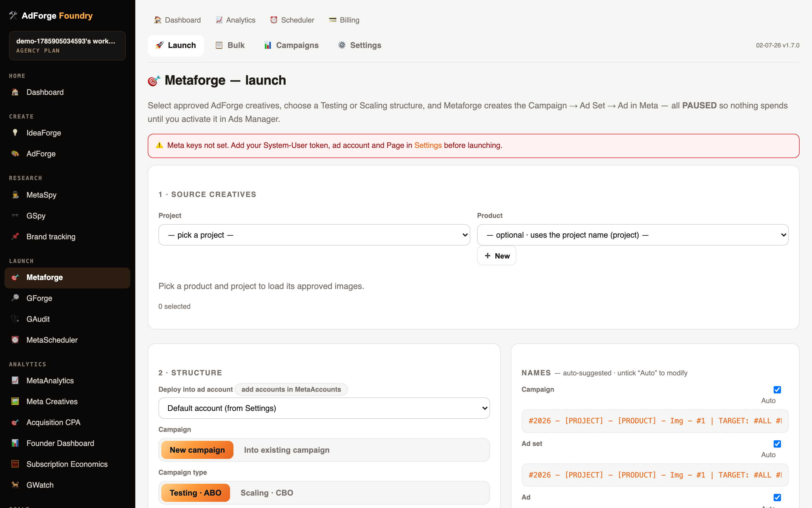Click the Bulk tab clipboard icon
This screenshot has height=508, width=812.
[219, 45]
